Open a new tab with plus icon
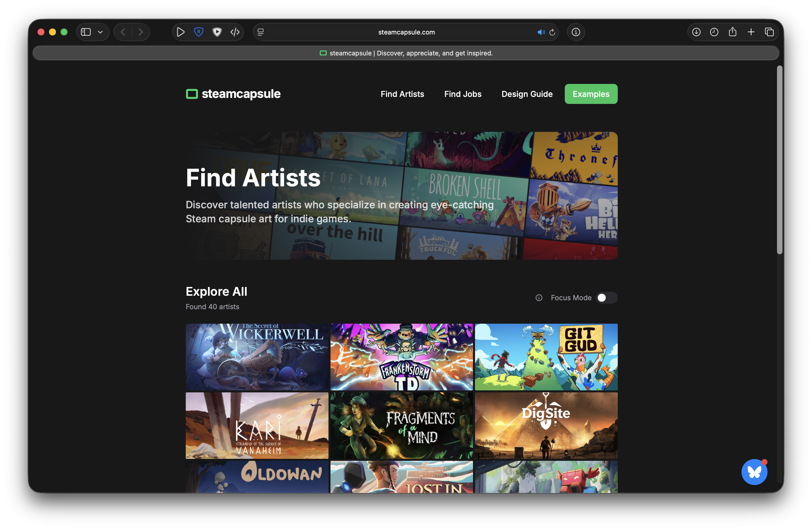The width and height of the screenshot is (812, 530). (751, 32)
